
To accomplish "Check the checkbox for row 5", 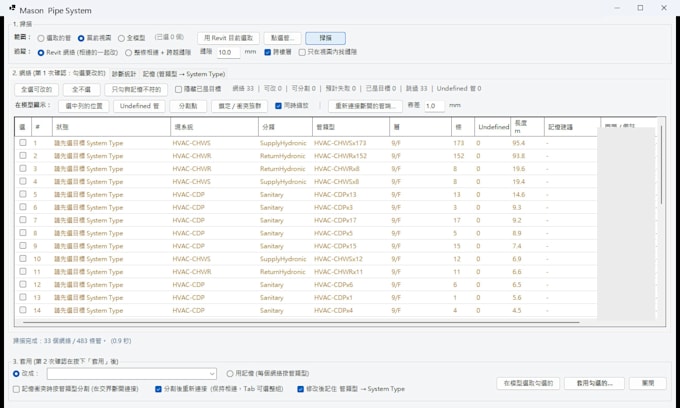I will click(23, 194).
